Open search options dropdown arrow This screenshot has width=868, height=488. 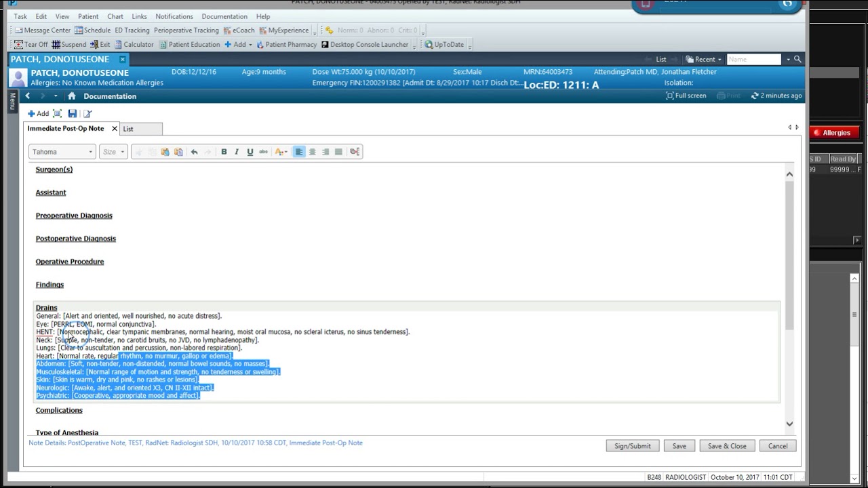click(x=788, y=60)
